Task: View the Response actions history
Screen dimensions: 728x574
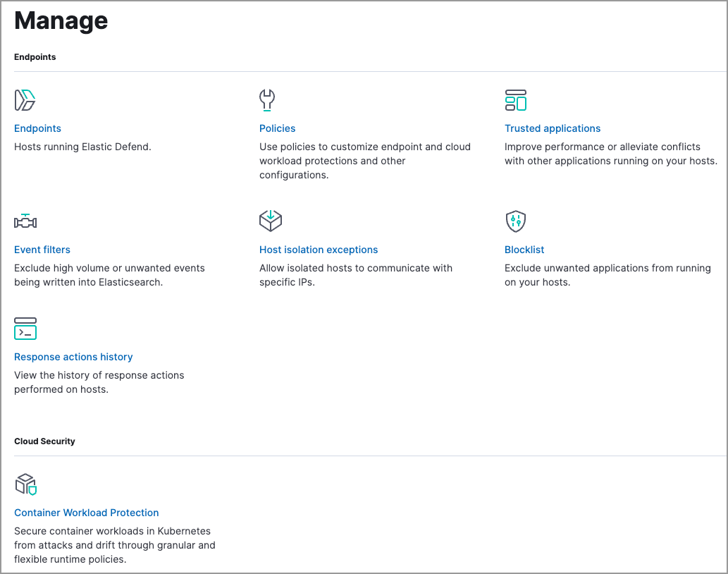Action: click(73, 357)
